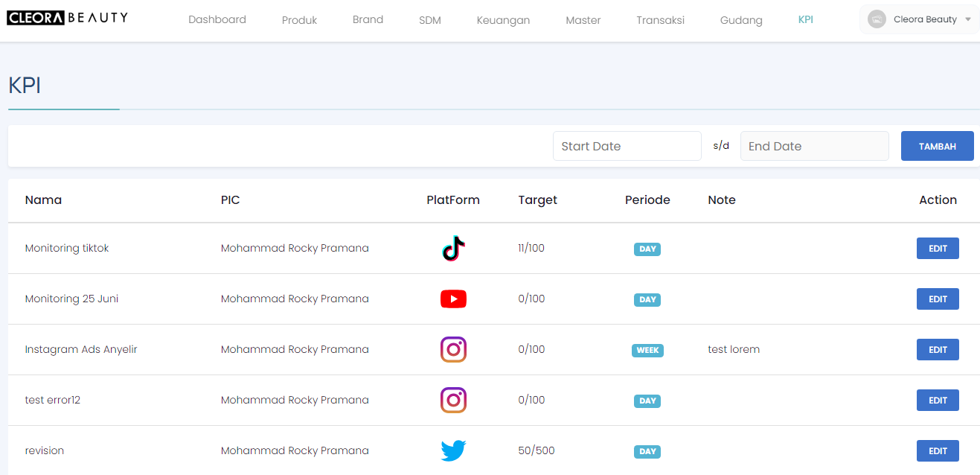Screen dimensions: 980x475
Task: Click the TikTok icon for Monitoring tiktok
Action: [453, 249]
